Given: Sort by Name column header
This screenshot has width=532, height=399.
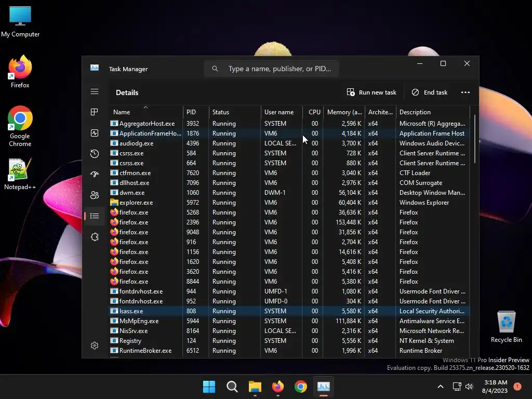Looking at the screenshot, I should click(x=146, y=112).
